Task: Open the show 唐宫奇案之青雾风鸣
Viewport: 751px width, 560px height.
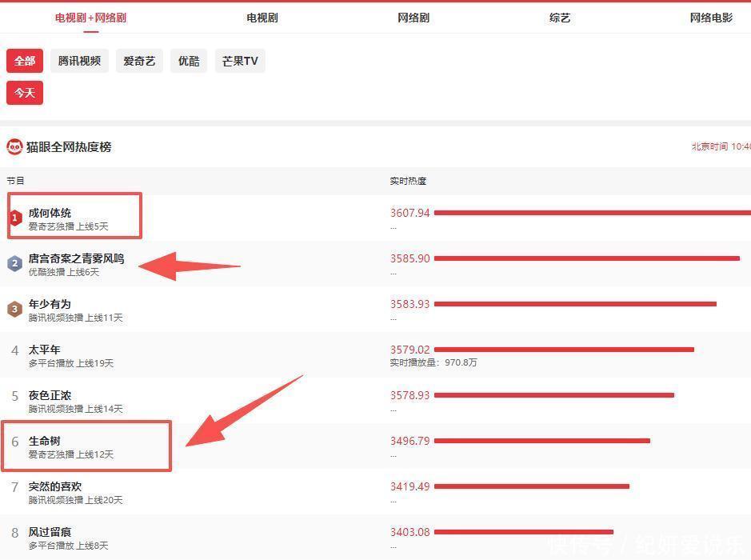Action: point(76,258)
